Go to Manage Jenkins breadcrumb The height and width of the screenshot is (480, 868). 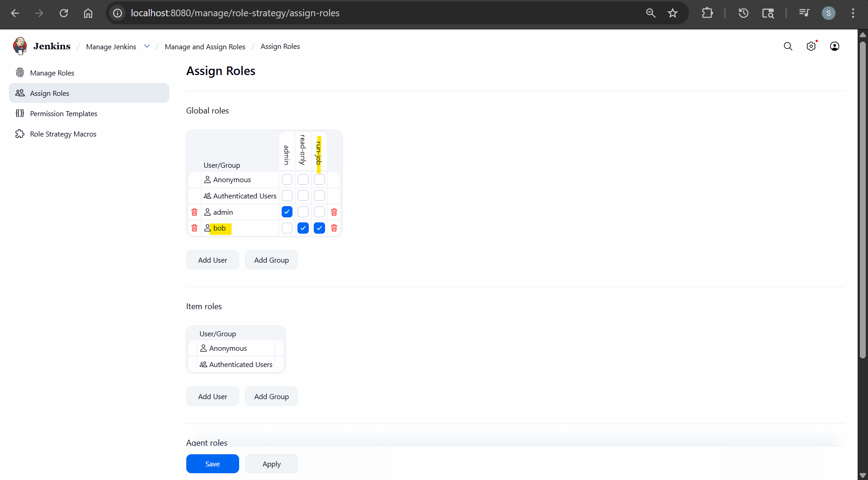point(111,47)
